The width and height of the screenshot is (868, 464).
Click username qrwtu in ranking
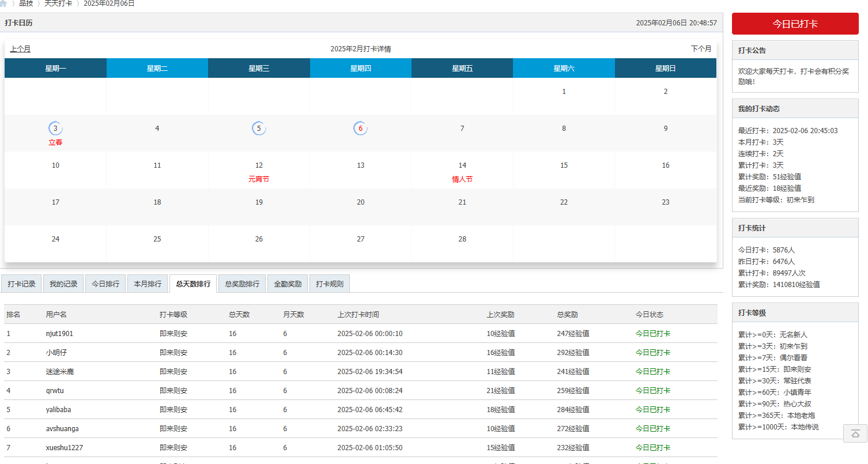click(55, 391)
